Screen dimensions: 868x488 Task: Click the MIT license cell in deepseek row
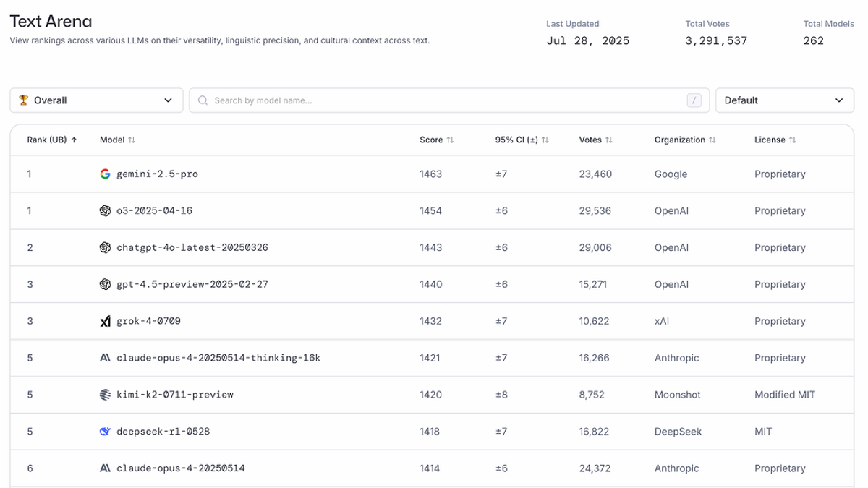[x=763, y=432]
